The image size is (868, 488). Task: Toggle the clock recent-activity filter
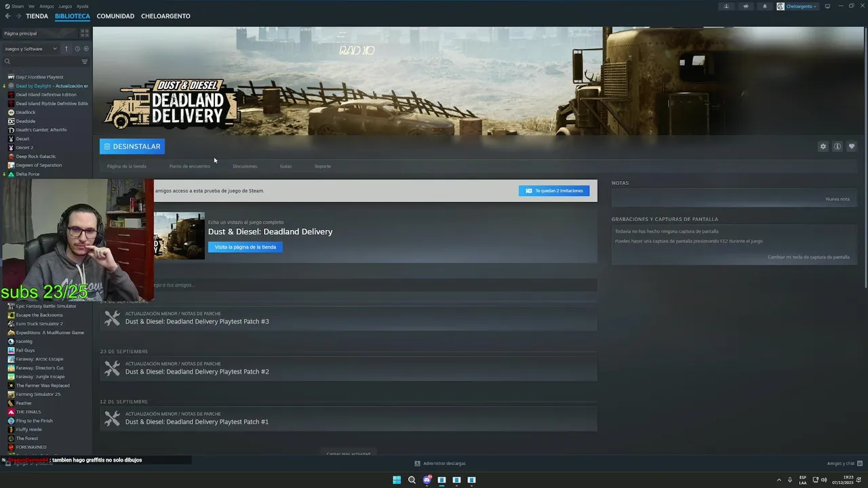77,49
